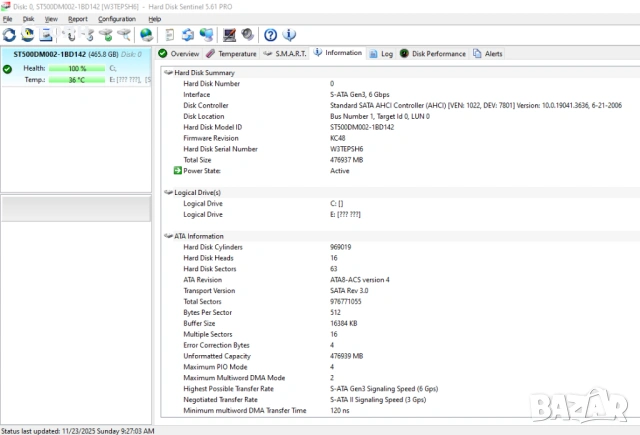Collapse the ATA Information section

point(167,236)
